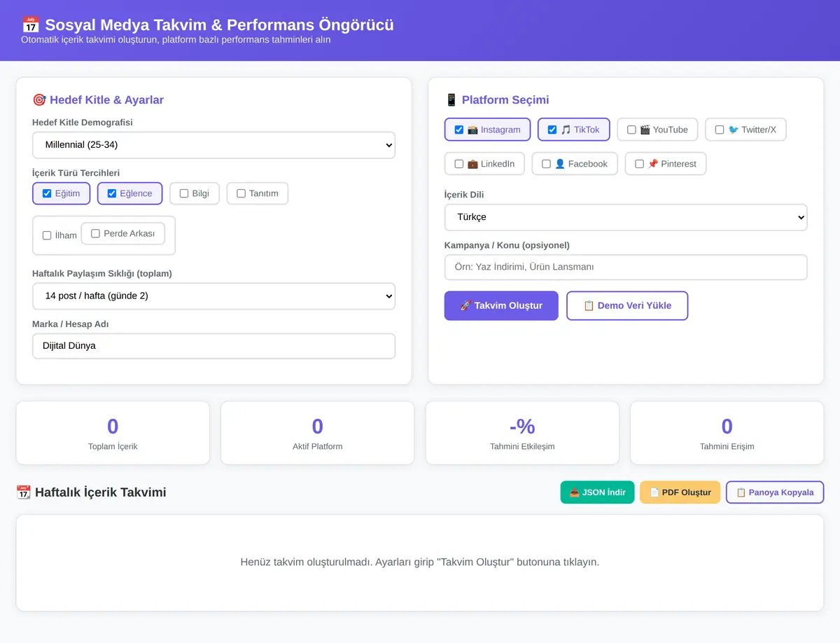Open the İçerik Dili language dropdown
840x643 pixels.
click(626, 217)
